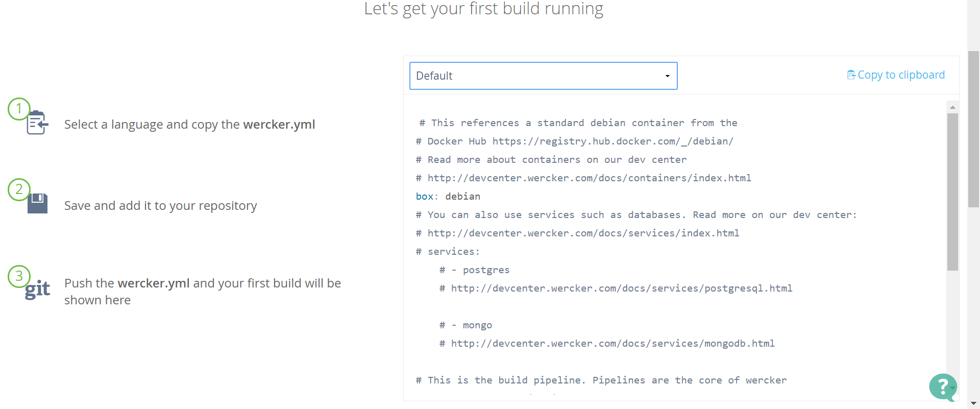Click the green step 1 number circle
The height and width of the screenshot is (409, 980).
[x=19, y=109]
